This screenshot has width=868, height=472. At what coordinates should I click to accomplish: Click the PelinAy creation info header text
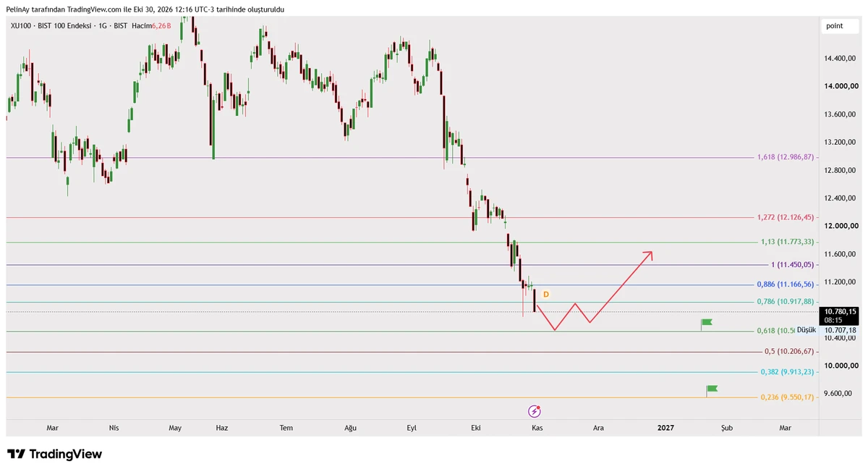145,9
